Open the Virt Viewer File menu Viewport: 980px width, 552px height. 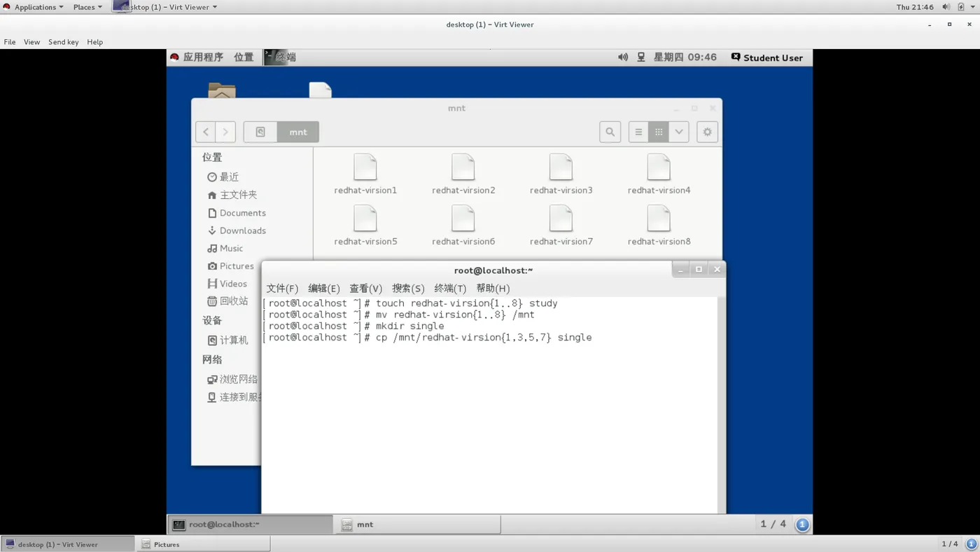pos(10,42)
